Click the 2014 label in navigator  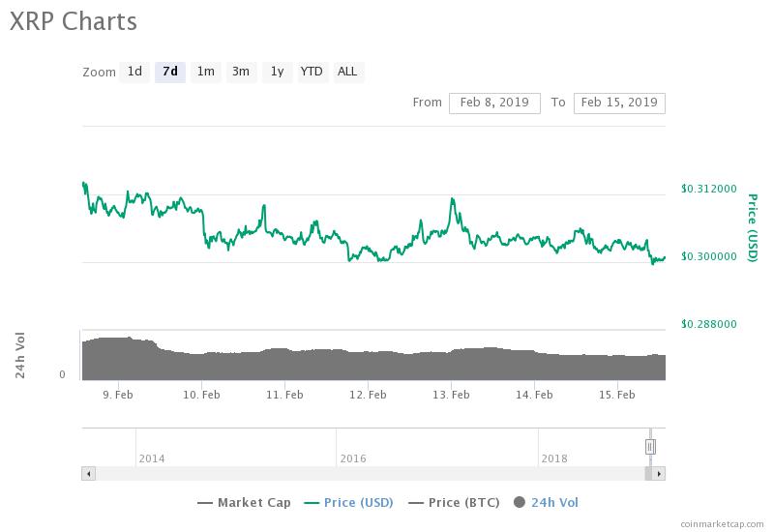click(152, 458)
